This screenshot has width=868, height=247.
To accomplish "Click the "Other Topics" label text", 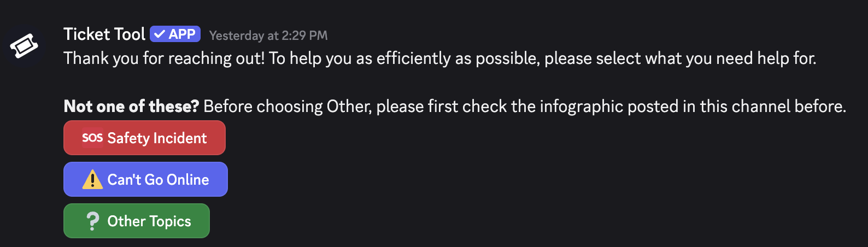I will pos(149,221).
